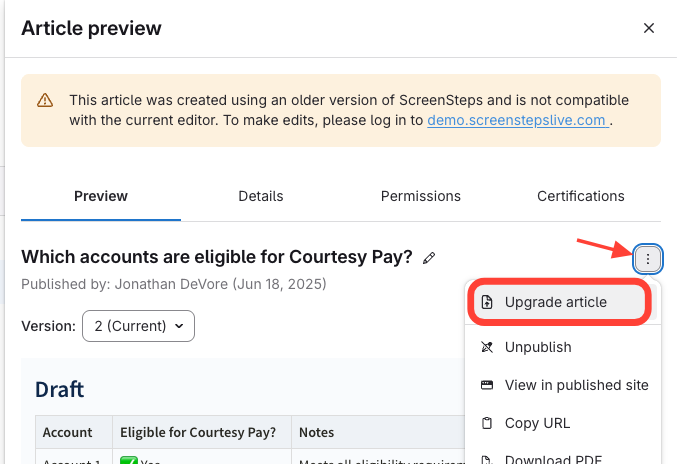This screenshot has height=464, width=677.
Task: Click the Account column header
Action: click(x=69, y=433)
